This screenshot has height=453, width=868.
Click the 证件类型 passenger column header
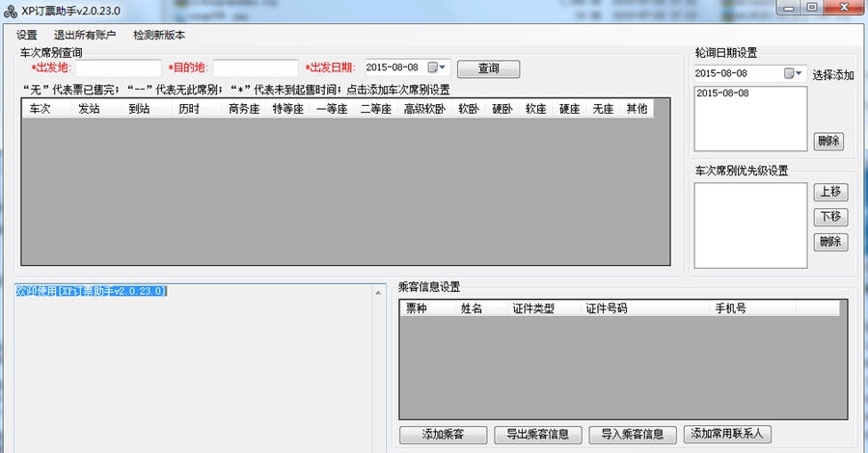tap(542, 308)
